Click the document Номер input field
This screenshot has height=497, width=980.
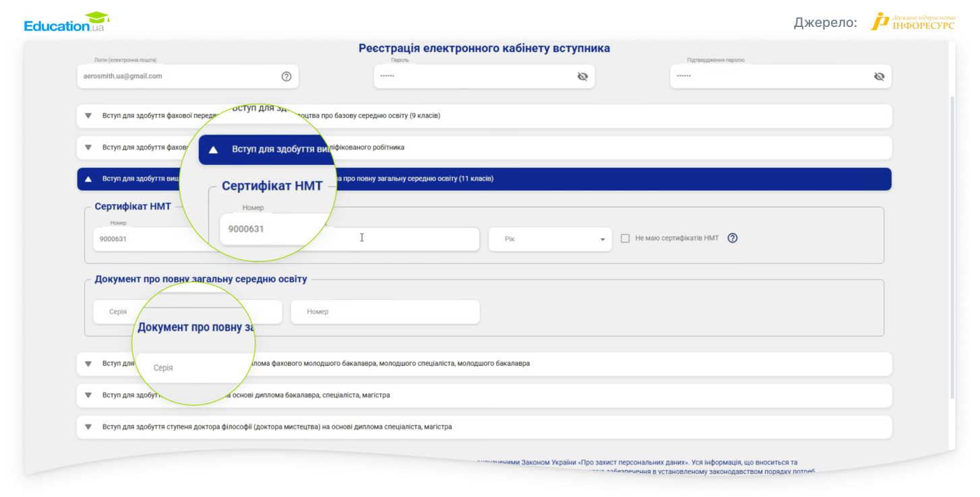click(x=385, y=312)
